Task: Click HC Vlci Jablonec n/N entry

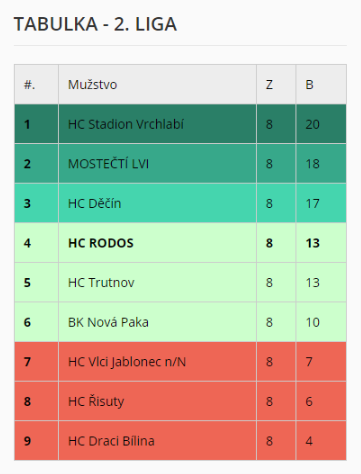Action: pyautogui.click(x=127, y=362)
